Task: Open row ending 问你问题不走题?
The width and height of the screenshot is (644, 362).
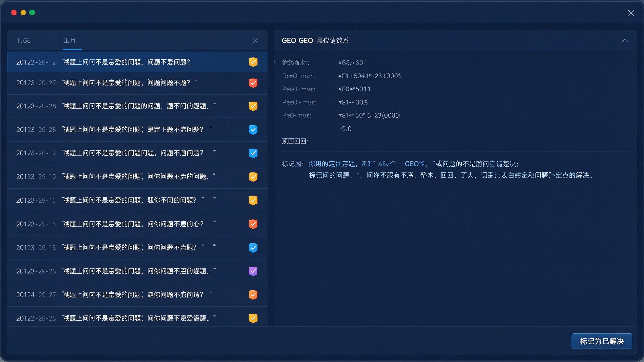Action: (137, 248)
